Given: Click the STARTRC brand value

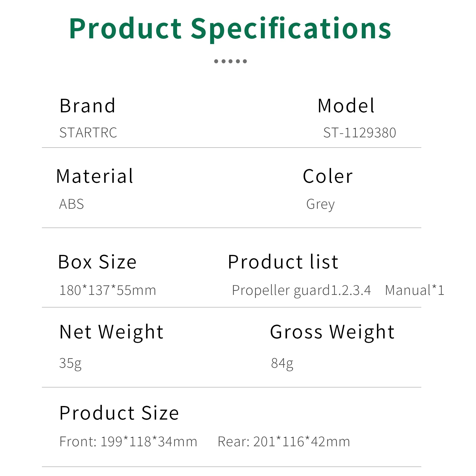Looking at the screenshot, I should 88,133.
